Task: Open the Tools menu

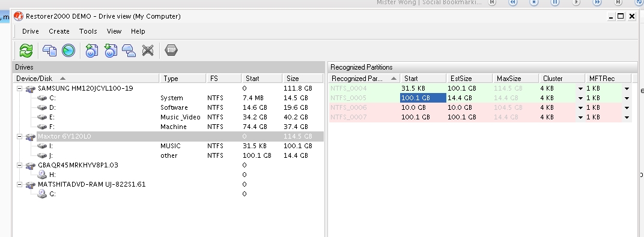Action: click(88, 31)
